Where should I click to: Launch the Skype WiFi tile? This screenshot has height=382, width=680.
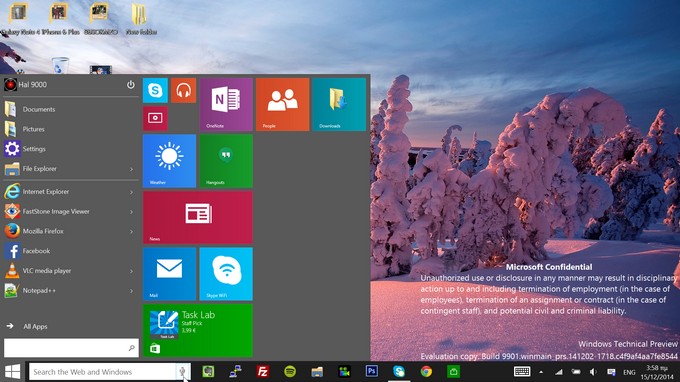coord(226,274)
